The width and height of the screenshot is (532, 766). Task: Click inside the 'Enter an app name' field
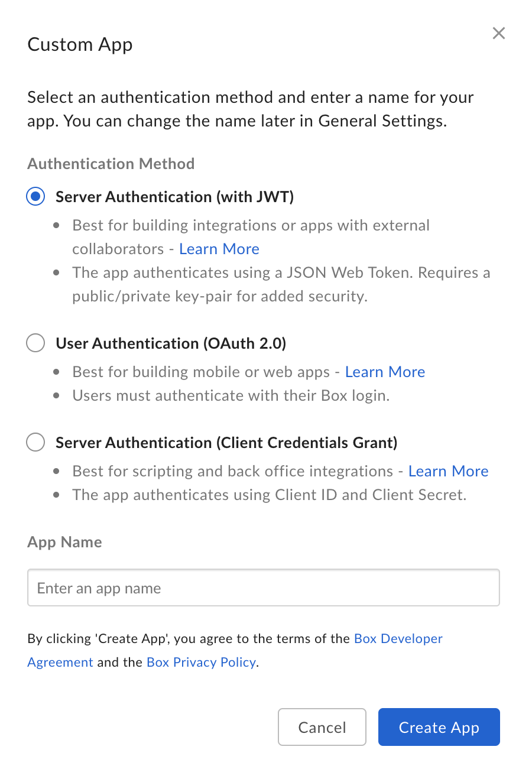point(264,588)
